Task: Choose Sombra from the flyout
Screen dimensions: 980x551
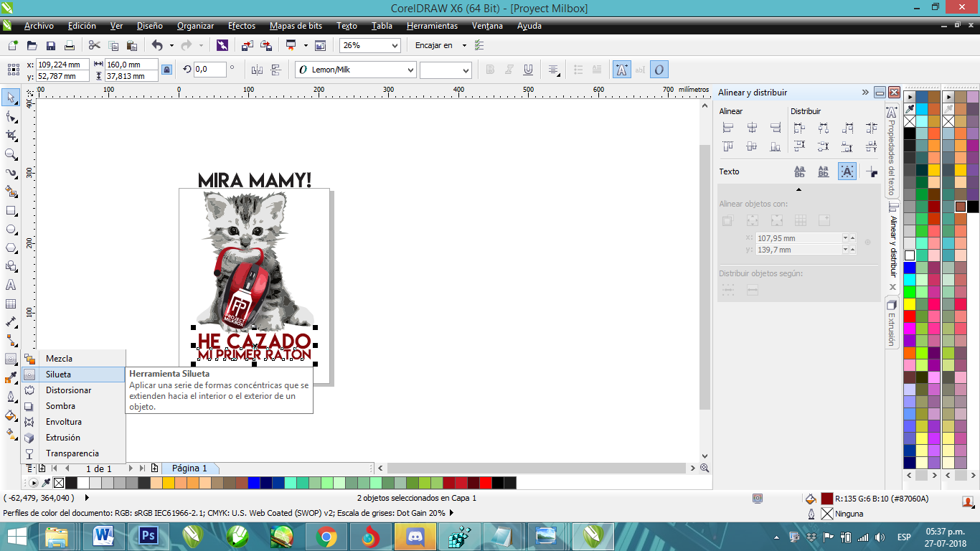Action: 73,406
